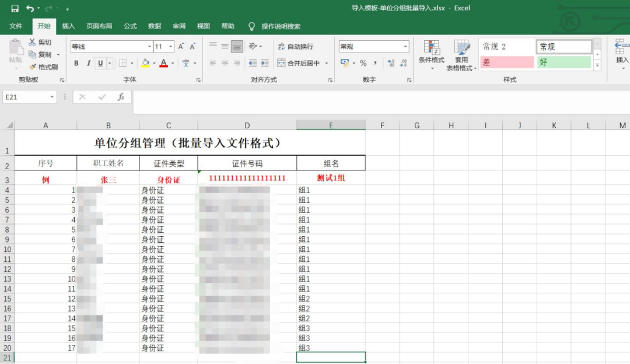Apply the 好 (Good) cell style
Image resolution: width=630 pixels, height=364 pixels.
563,62
